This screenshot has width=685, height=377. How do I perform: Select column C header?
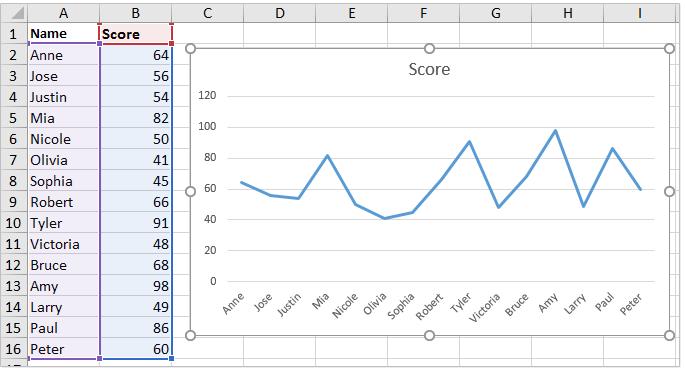point(208,13)
